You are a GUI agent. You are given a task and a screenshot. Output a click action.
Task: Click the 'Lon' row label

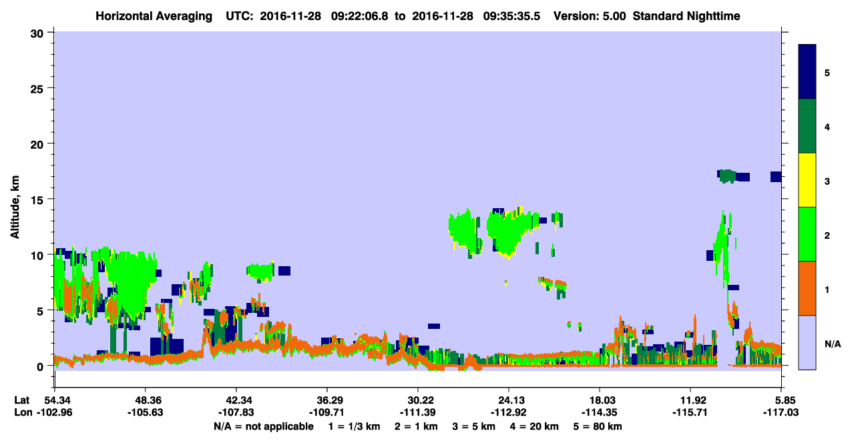point(22,413)
